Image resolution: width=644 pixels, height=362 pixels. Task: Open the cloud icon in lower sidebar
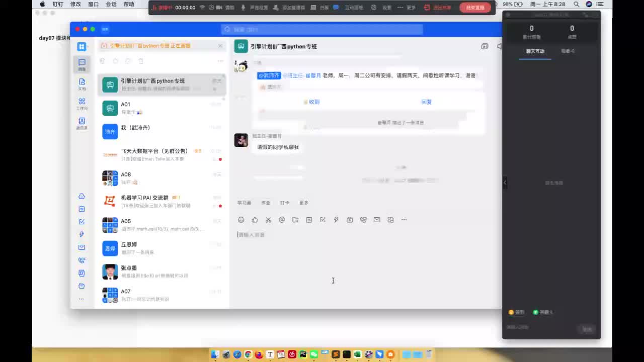pyautogui.click(x=82, y=196)
